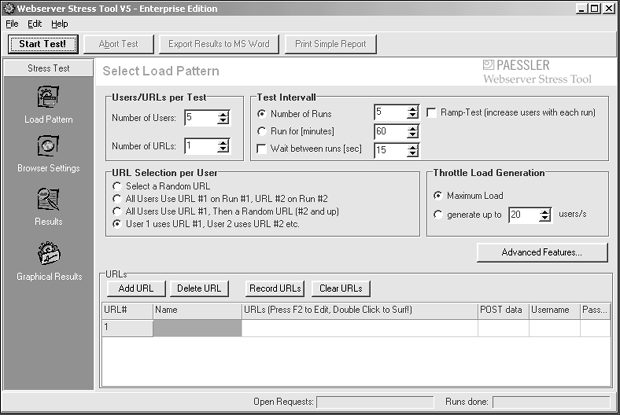Enable Wait between runs checkbox
The width and height of the screenshot is (620, 415).
tap(261, 149)
